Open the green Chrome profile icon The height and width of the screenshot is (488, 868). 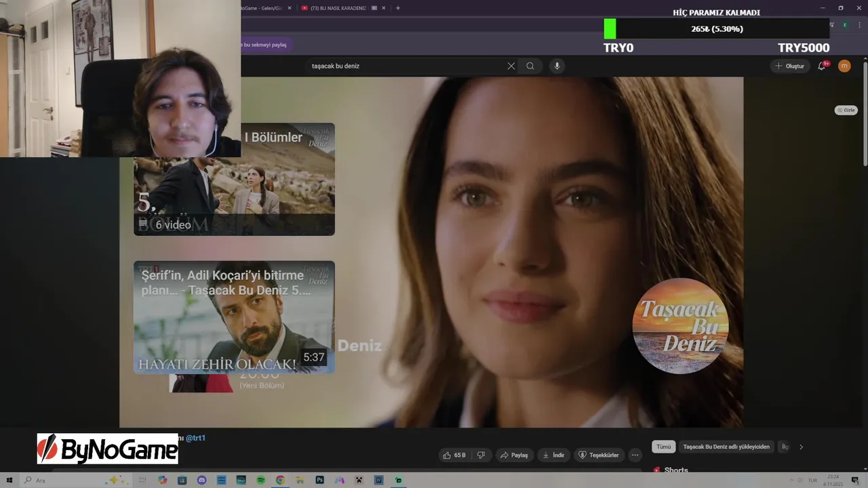845,25
